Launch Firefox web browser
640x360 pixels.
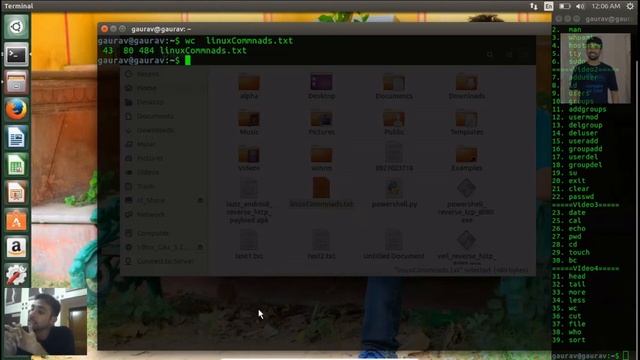click(16, 109)
